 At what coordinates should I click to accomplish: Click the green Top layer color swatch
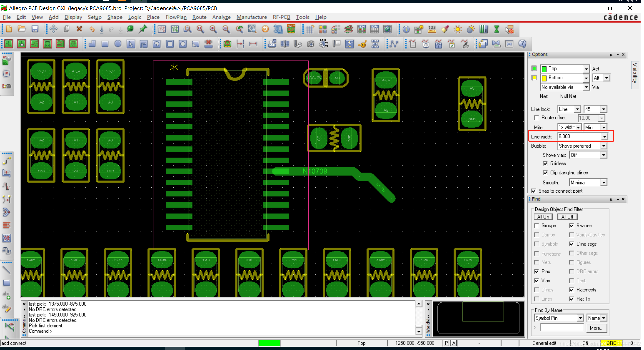534,69
